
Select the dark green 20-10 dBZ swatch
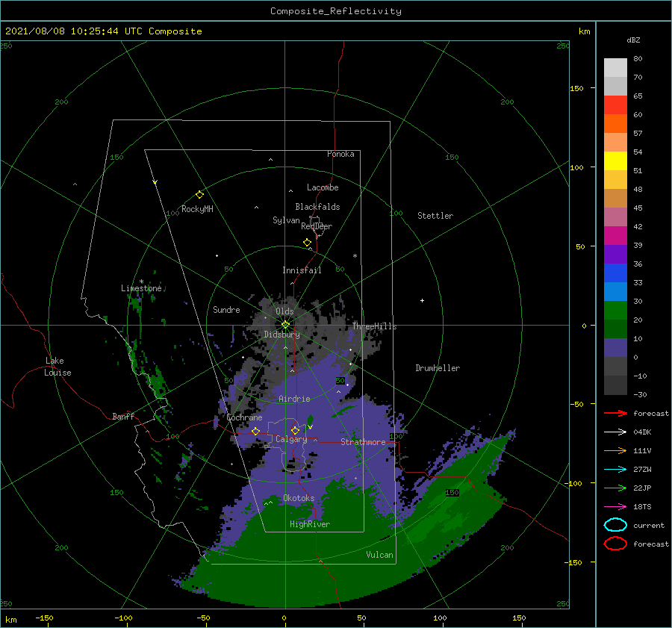pyautogui.click(x=615, y=329)
